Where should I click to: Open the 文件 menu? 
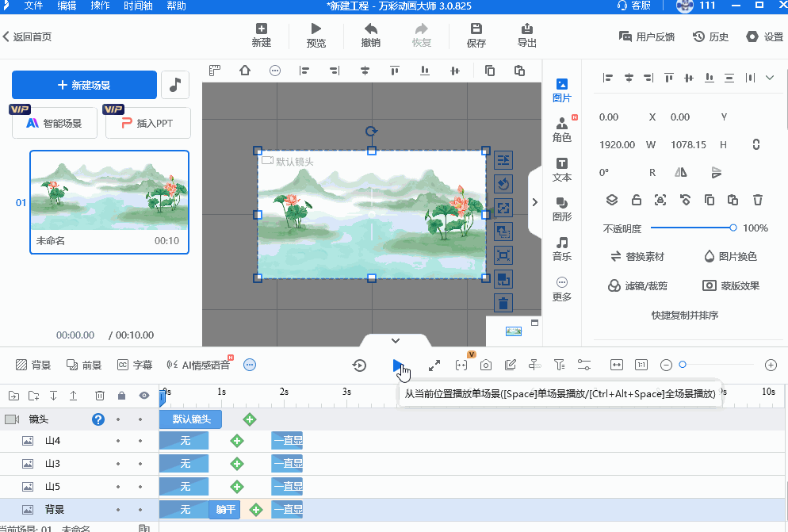[33, 6]
